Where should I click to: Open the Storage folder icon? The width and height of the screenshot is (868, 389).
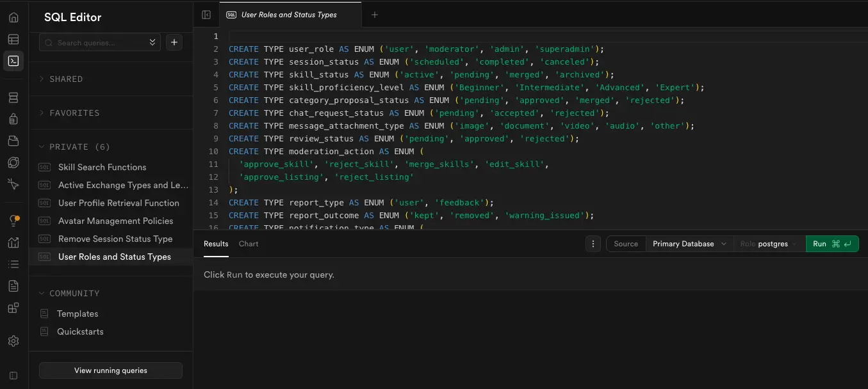[13, 141]
